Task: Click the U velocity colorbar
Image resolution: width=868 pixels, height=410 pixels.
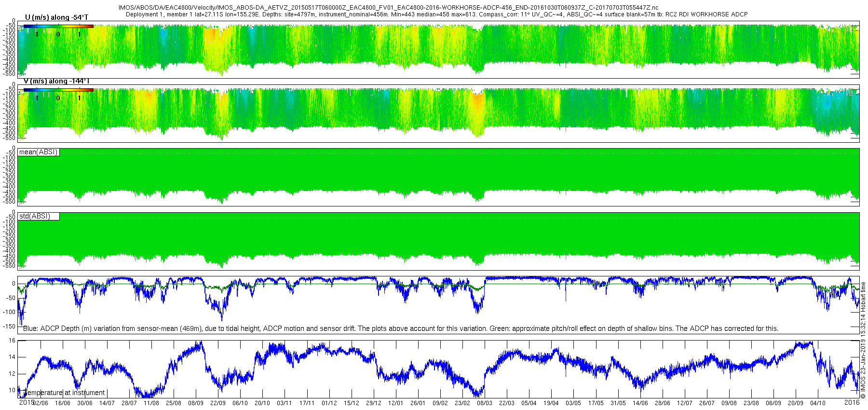Action: 58,27
